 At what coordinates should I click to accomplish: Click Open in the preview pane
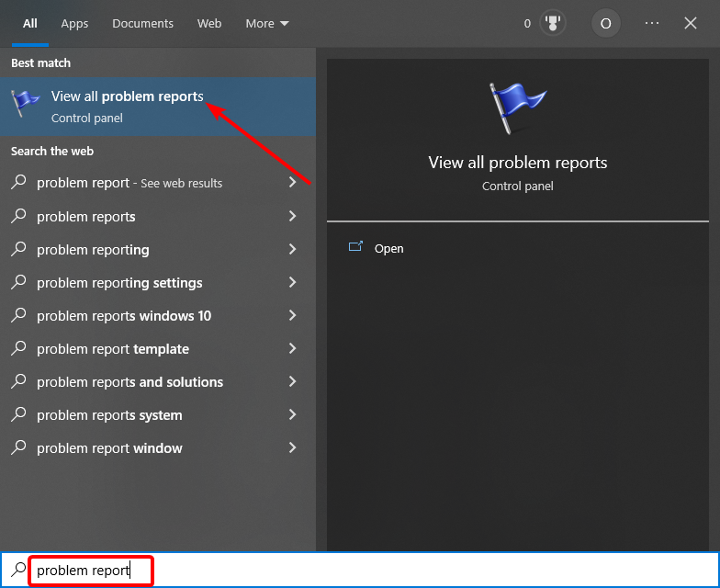[x=389, y=248]
